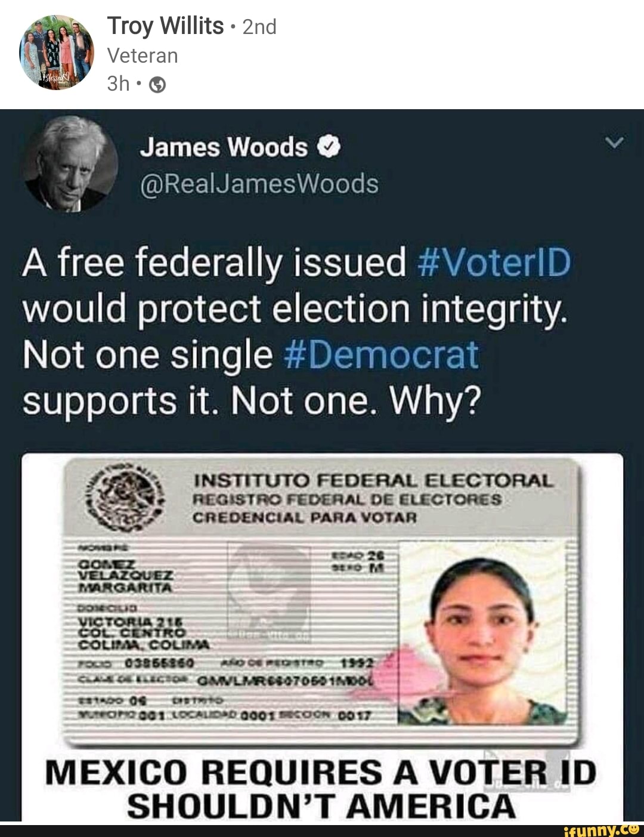The height and width of the screenshot is (837, 644).
Task: Open the tweet options chevron menu
Action: tap(614, 144)
